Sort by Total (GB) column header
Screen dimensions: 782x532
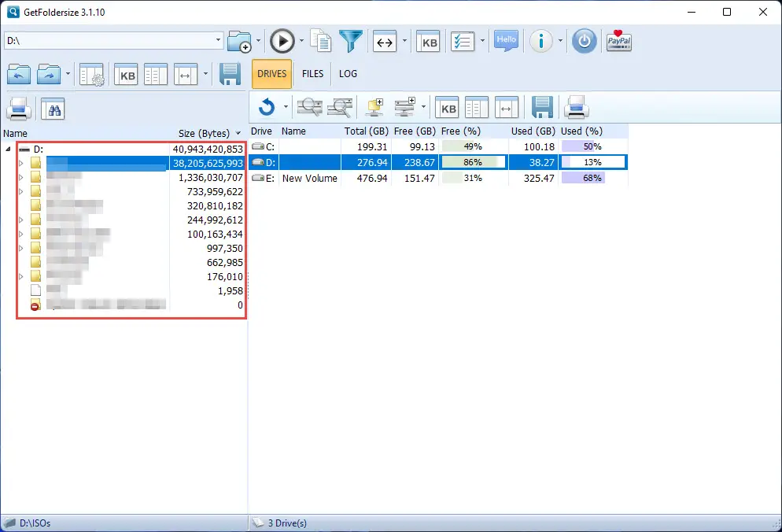366,131
